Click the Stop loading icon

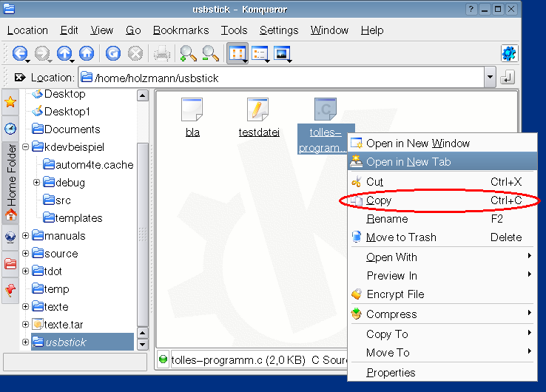[135, 53]
